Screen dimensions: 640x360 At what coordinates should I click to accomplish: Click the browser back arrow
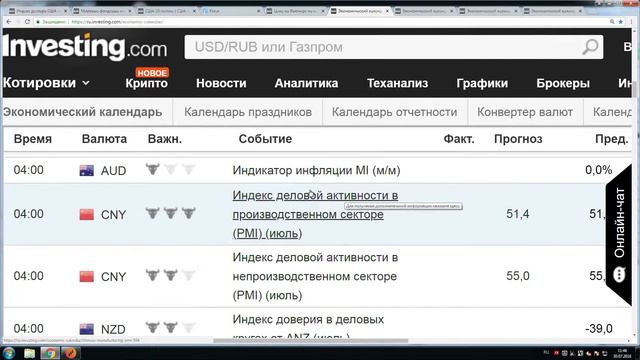[x=9, y=22]
